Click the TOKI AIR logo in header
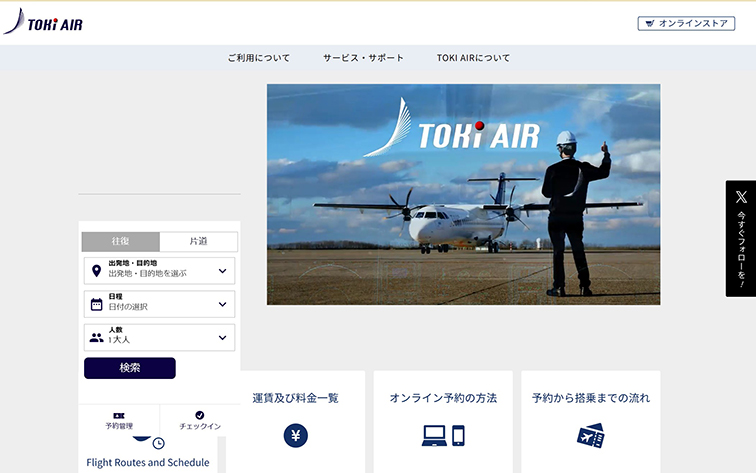This screenshot has width=756, height=473. click(43, 22)
